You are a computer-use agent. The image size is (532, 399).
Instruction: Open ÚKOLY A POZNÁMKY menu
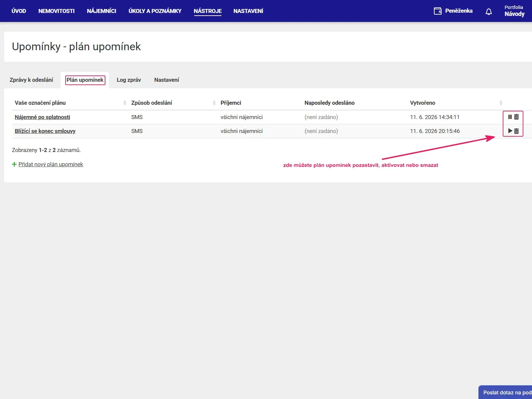point(155,11)
